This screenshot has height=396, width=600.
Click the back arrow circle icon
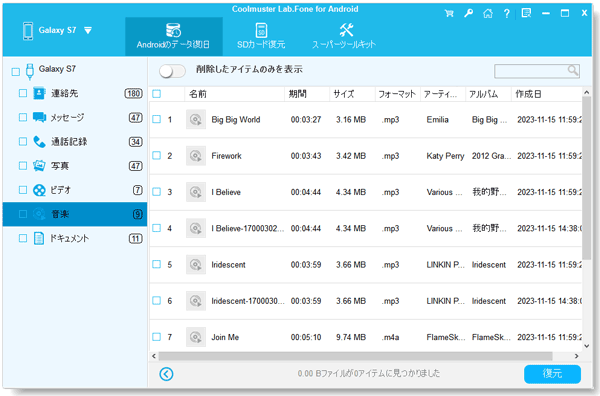[x=166, y=374]
